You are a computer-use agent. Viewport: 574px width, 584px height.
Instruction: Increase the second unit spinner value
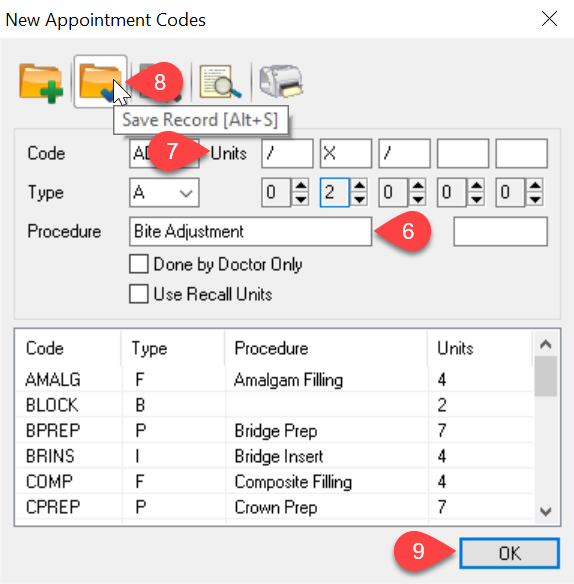(359, 185)
